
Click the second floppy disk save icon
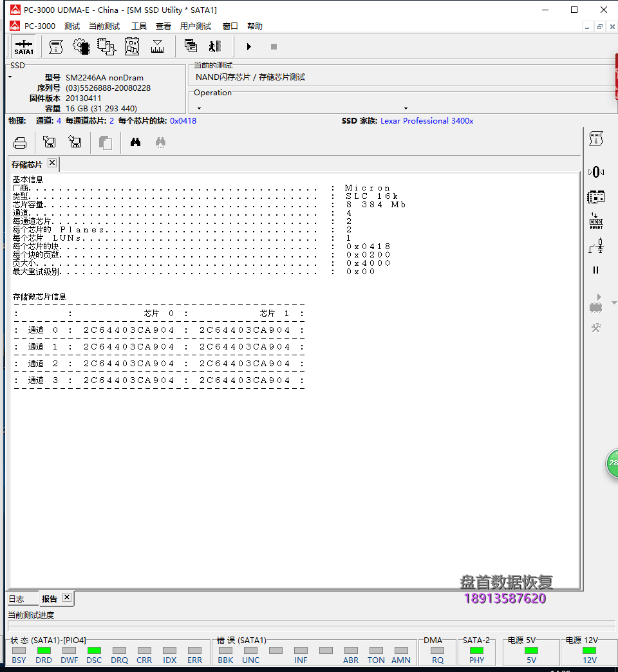pyautogui.click(x=75, y=142)
